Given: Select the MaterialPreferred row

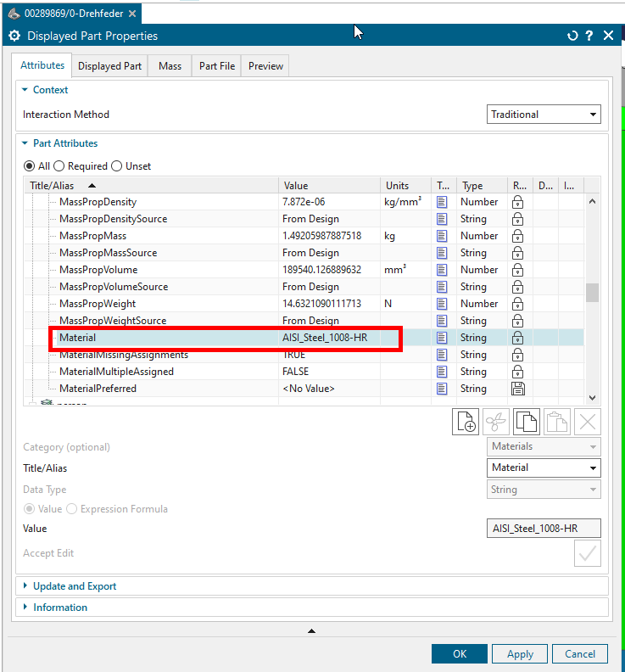Looking at the screenshot, I should (304, 389).
